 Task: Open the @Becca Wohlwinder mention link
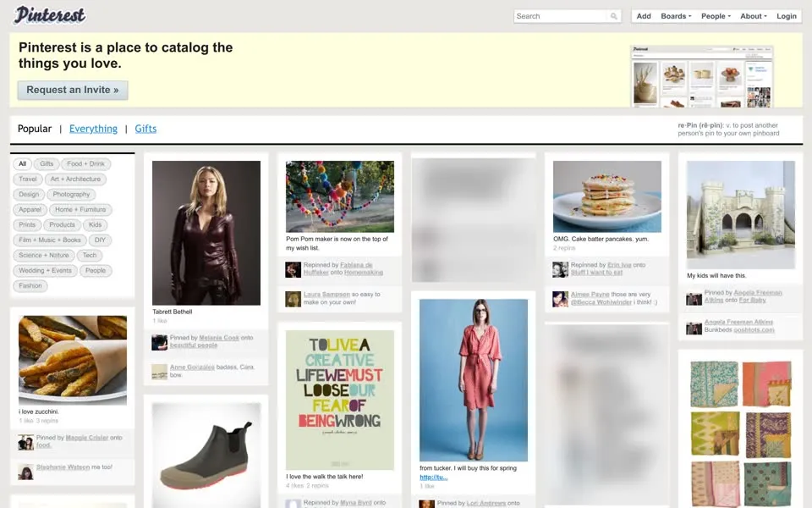(601, 301)
